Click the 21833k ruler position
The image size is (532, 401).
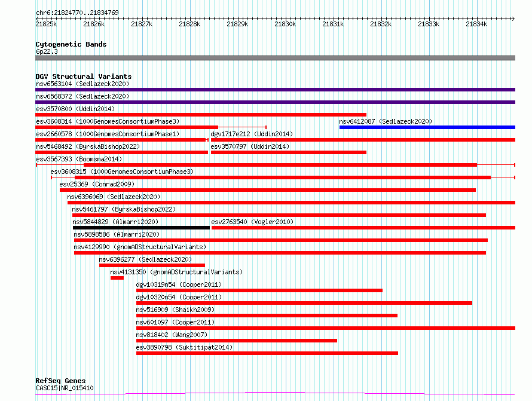[x=429, y=24]
